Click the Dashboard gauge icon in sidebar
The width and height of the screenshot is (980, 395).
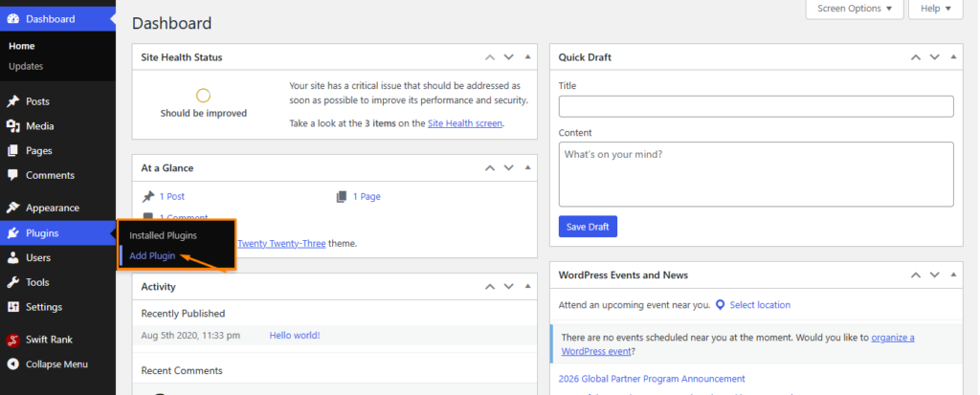[12, 19]
